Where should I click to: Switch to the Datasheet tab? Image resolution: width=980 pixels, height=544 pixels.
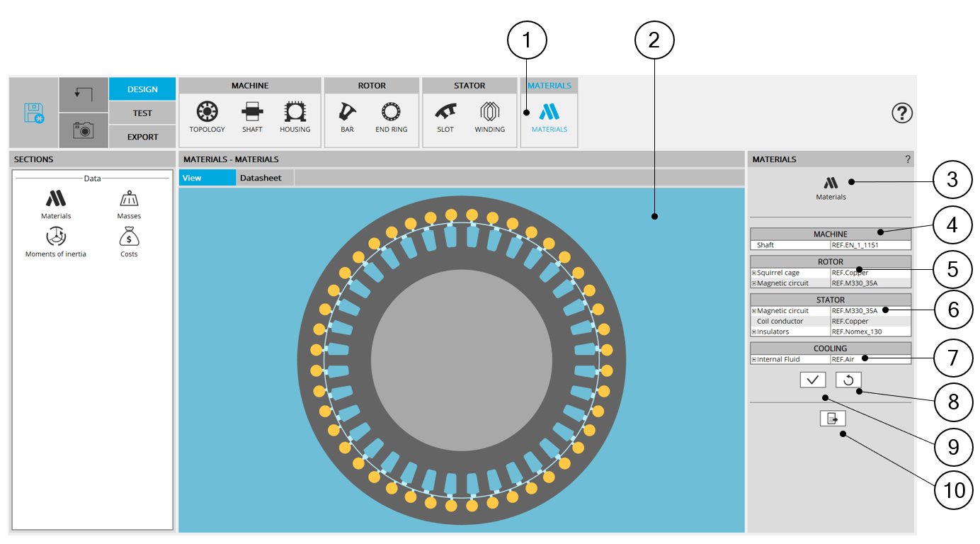click(x=261, y=178)
